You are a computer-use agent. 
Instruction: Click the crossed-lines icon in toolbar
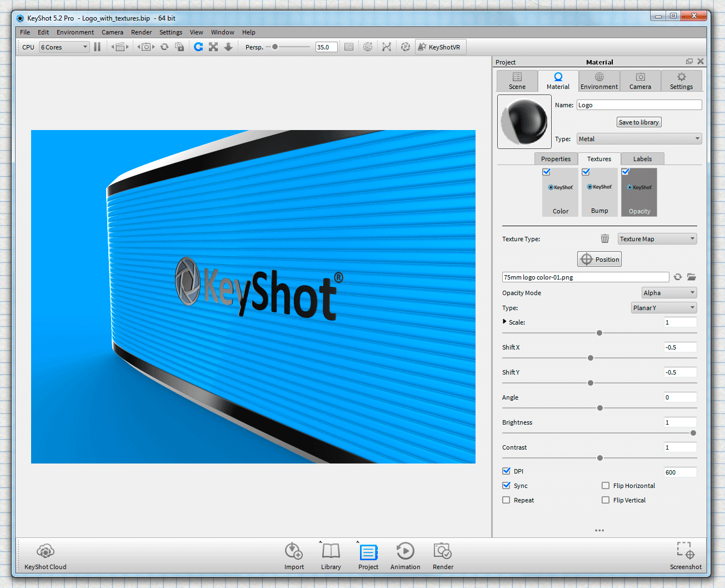point(387,47)
